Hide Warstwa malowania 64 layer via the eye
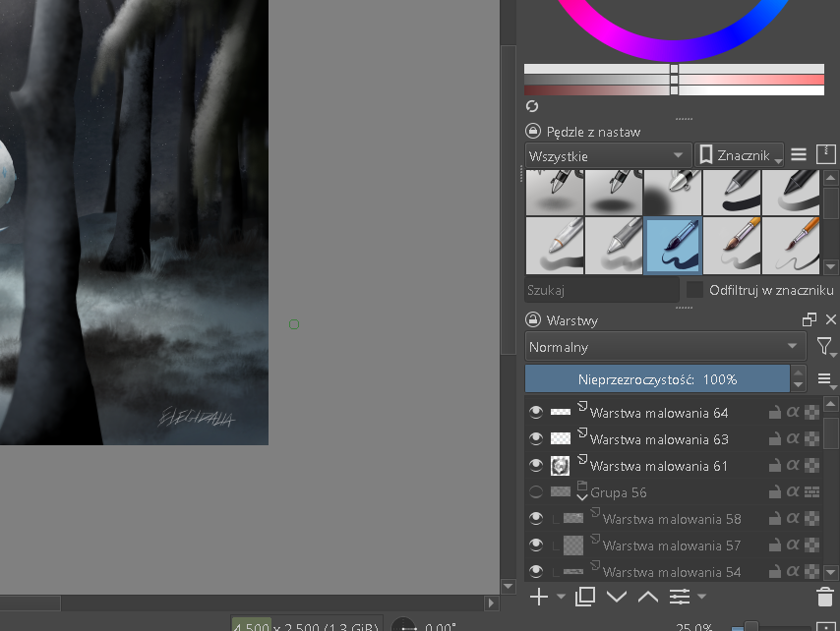Screen dimensions: 840x631 (x=536, y=413)
